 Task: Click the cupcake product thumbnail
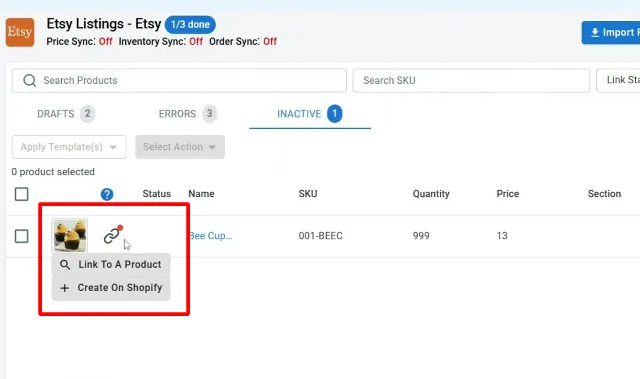(70, 235)
